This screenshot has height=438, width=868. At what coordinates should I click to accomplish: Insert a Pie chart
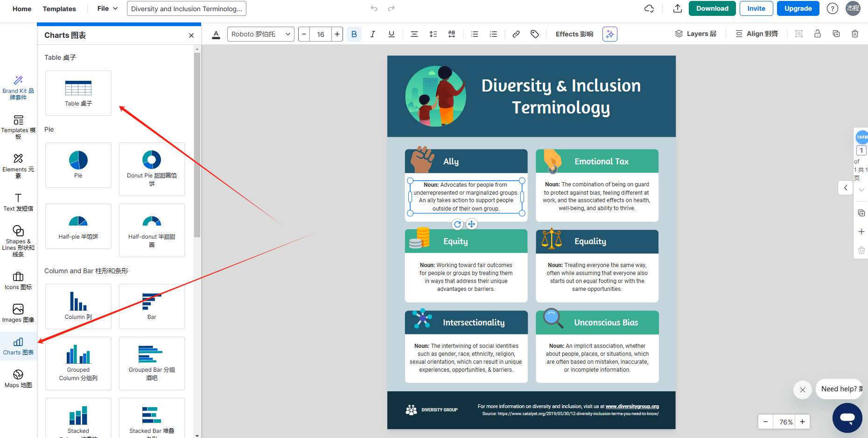tap(78, 165)
